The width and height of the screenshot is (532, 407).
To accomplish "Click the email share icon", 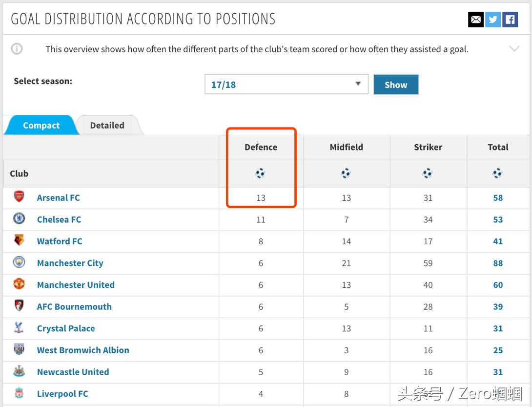I will point(476,20).
